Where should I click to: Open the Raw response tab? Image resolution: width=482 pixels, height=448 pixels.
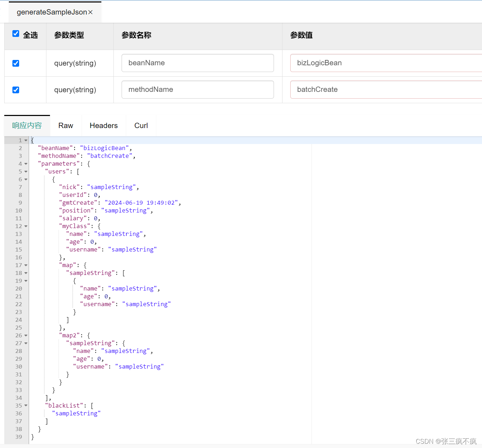click(66, 126)
